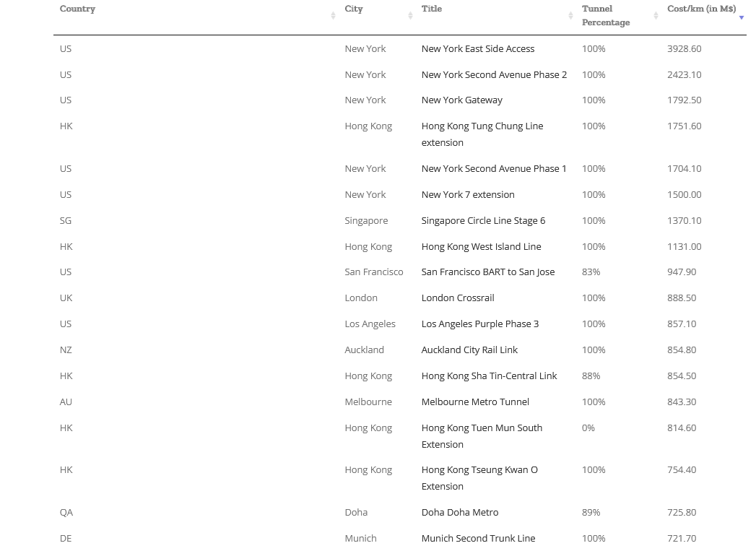Screen dimensions: 756x551
Task: Select the New York East Side Access row
Action: 400,48
